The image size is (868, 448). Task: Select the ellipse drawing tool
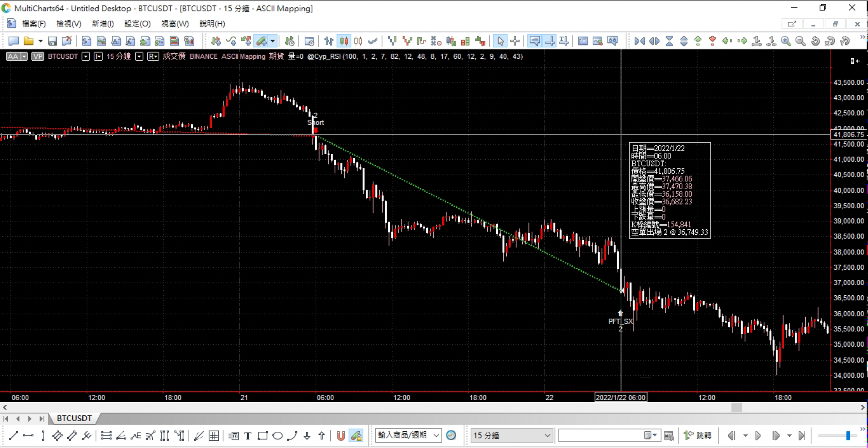(277, 435)
